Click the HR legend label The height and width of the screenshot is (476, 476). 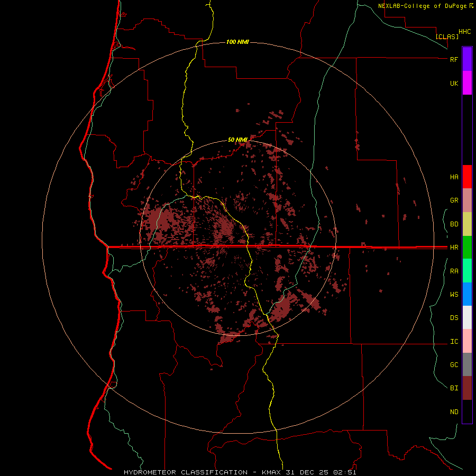[x=454, y=248]
